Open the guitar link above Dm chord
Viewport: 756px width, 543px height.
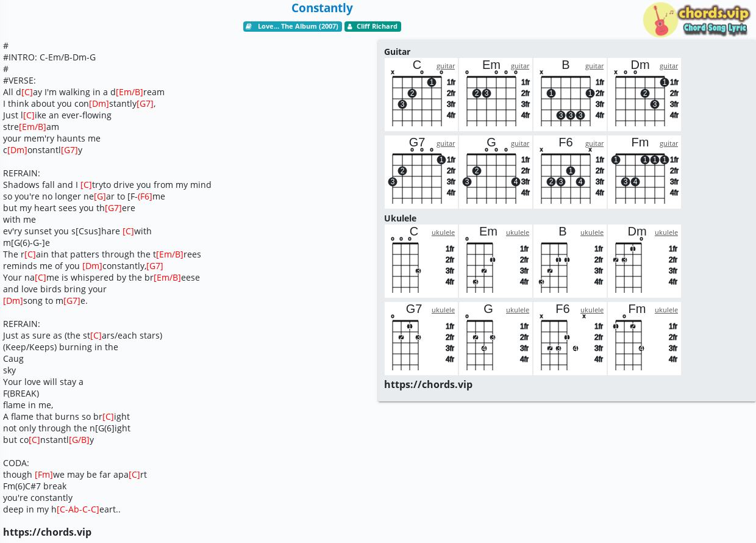pyautogui.click(x=669, y=66)
